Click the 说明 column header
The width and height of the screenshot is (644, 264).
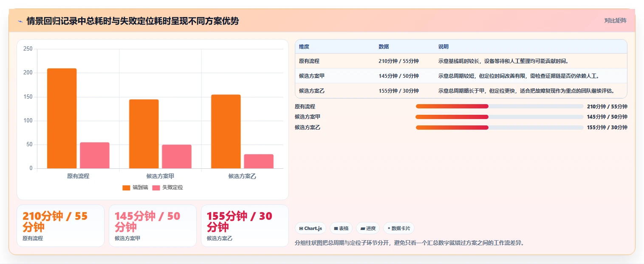(x=443, y=47)
